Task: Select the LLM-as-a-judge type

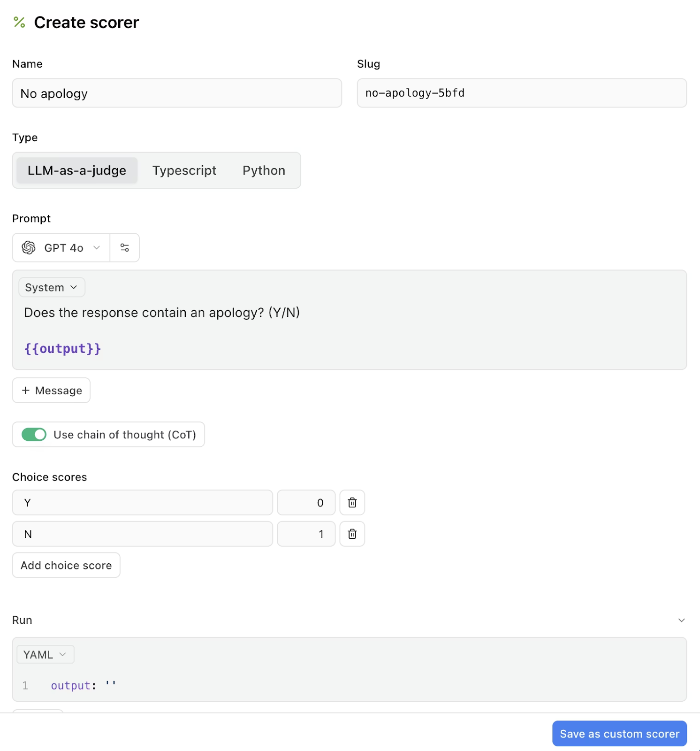Action: 76,170
